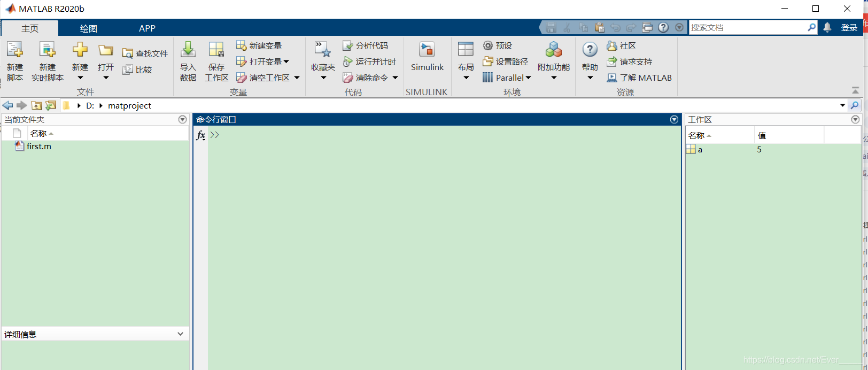The height and width of the screenshot is (370, 868).
Task: Click 分析代码 (Analyze Code)
Action: [x=366, y=45]
